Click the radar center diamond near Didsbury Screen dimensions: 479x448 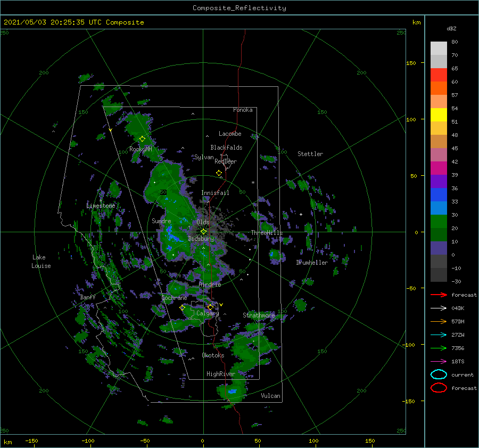(203, 232)
